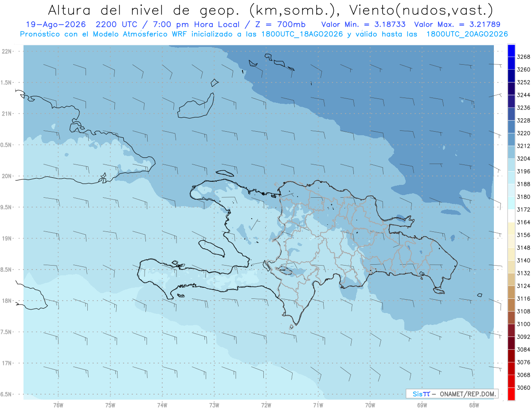Click the '3172' colorbar value
The width and height of the screenshot is (532, 411).
(524, 209)
